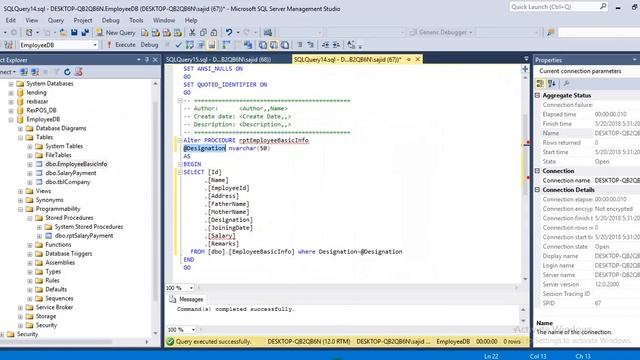Viewport: 640px width, 360px height.
Task: Click the Open File icon
Action: [x=63, y=33]
